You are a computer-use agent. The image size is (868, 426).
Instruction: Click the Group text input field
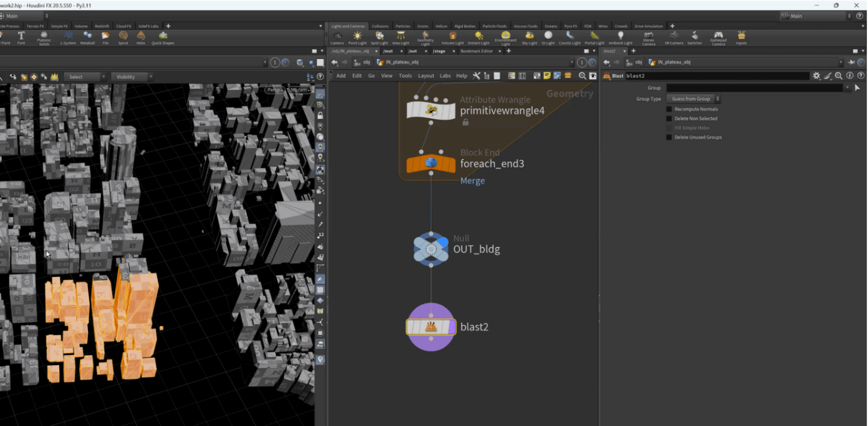pos(754,88)
